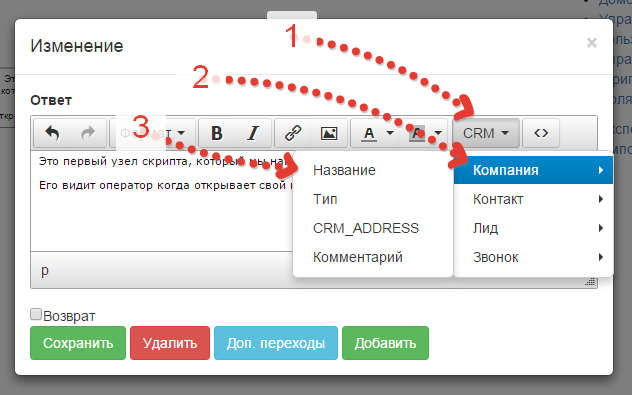Toggle bold formatting
Screen dimensions: 632x395
(216, 133)
